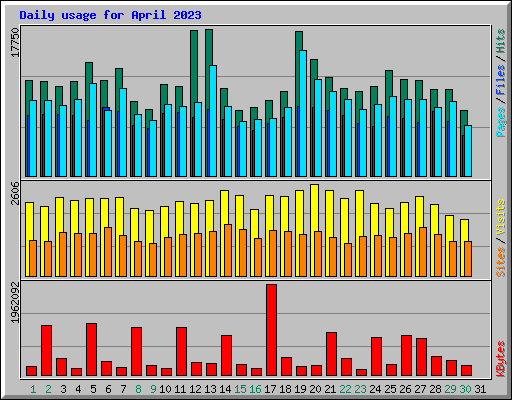The height and width of the screenshot is (400, 512).
Task: Click the yellow visits bar for day 1
Action: coord(29,221)
